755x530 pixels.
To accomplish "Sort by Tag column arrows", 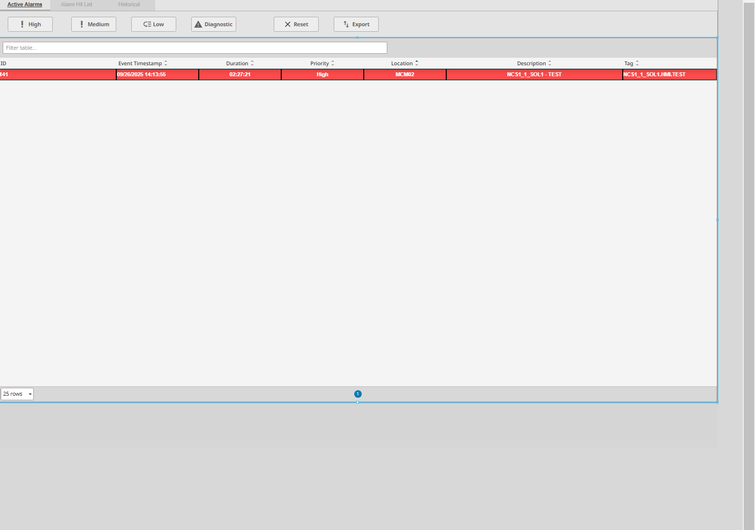I will pyautogui.click(x=637, y=63).
